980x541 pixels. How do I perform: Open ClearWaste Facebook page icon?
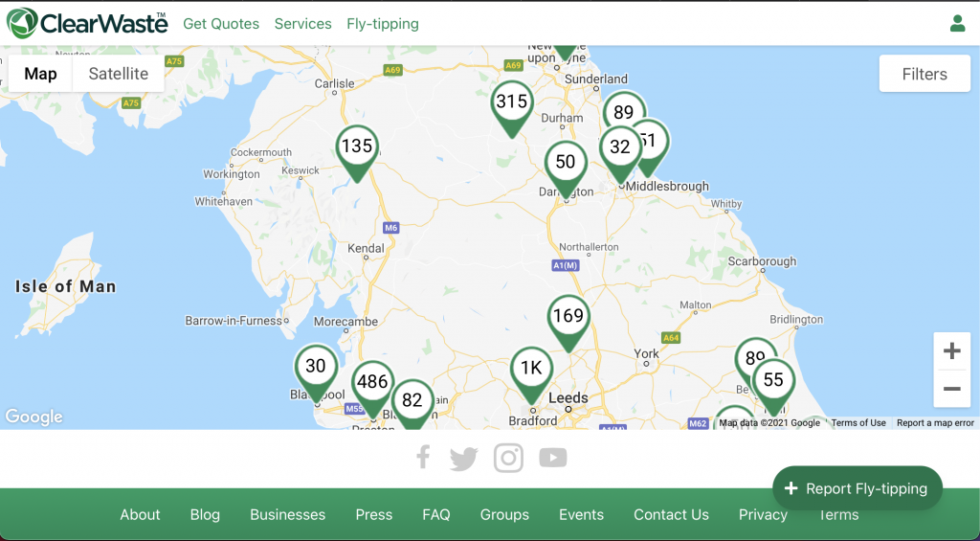423,457
